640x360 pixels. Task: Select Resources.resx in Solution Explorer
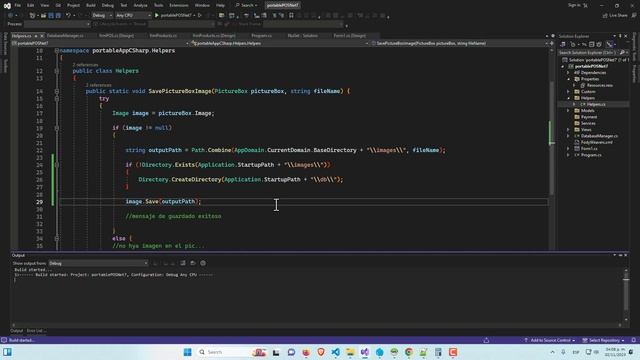point(599,85)
